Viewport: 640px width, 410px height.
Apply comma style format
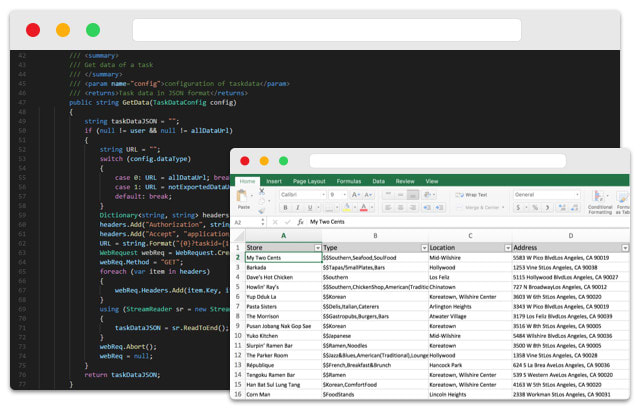pyautogui.click(x=547, y=208)
